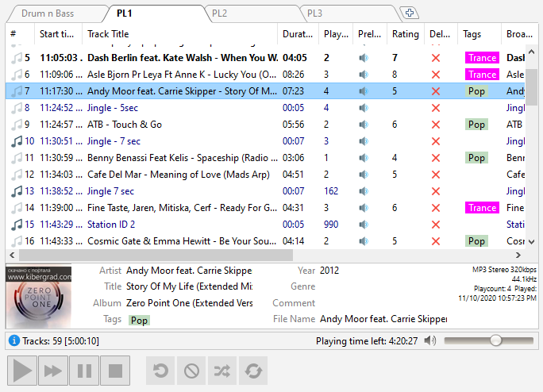Click playcount 990 in Station ID 2 row
Screen dimensions: 543x392
pos(331,225)
